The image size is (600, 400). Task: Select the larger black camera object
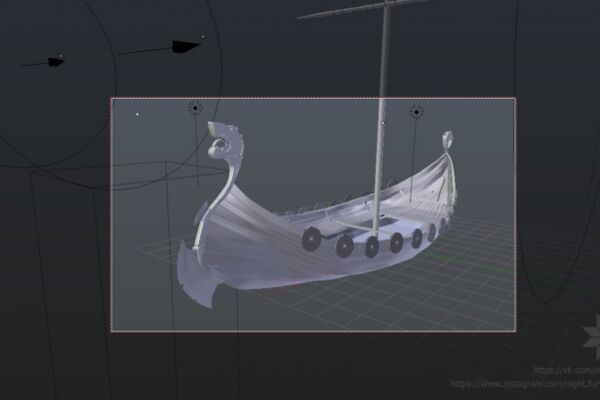pyautogui.click(x=186, y=46)
